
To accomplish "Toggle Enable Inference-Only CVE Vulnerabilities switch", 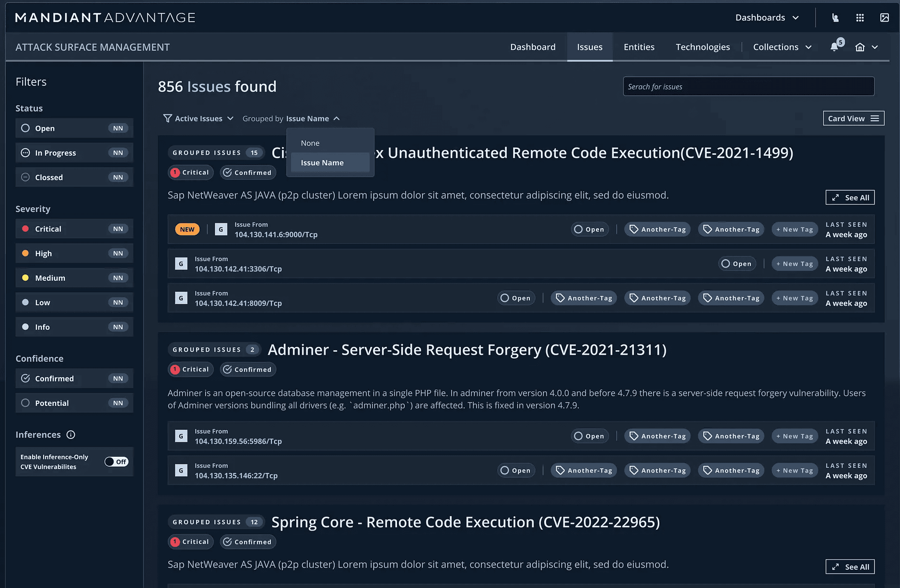I will pos(117,461).
